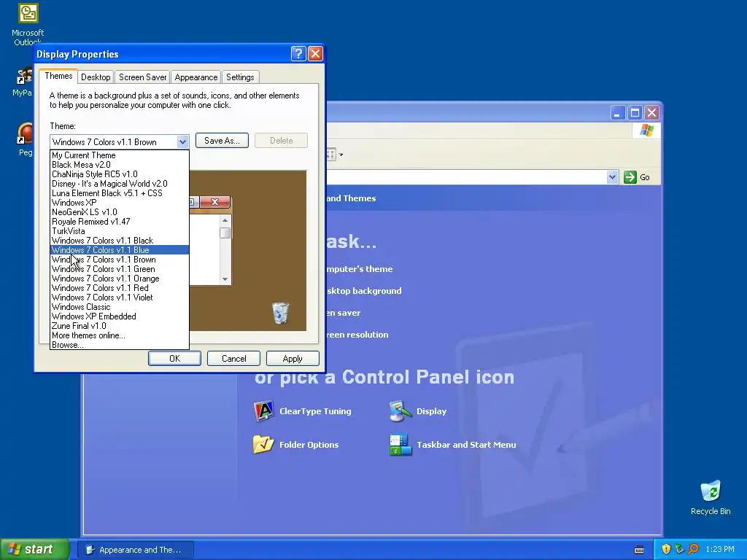Select Windows 7 Colors v1.1 Orange
The height and width of the screenshot is (560, 747).
120,279
